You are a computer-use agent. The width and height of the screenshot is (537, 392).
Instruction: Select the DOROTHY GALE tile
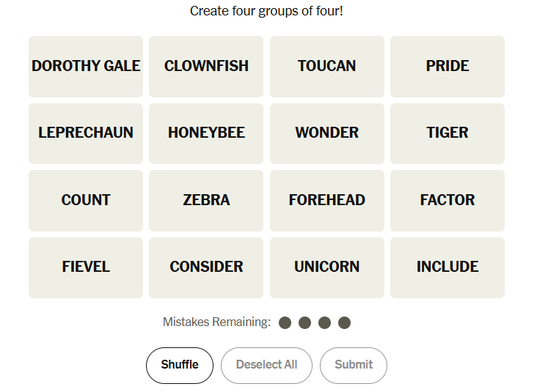coord(86,66)
